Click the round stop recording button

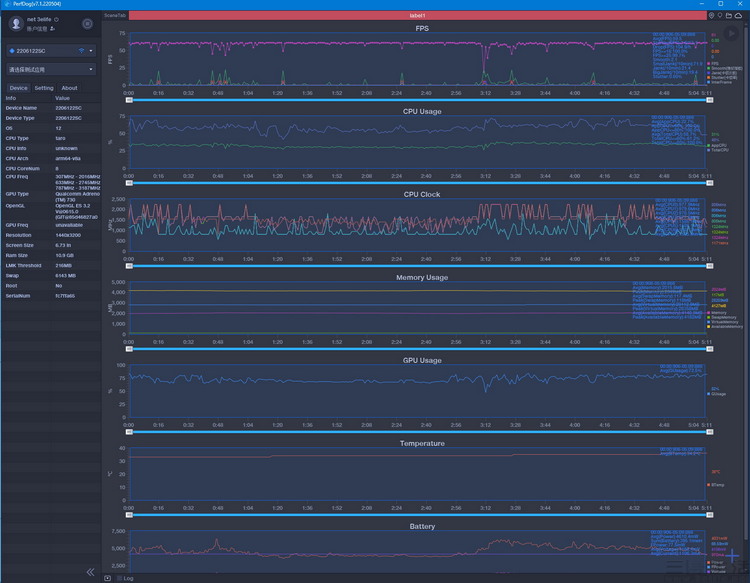click(x=87, y=23)
